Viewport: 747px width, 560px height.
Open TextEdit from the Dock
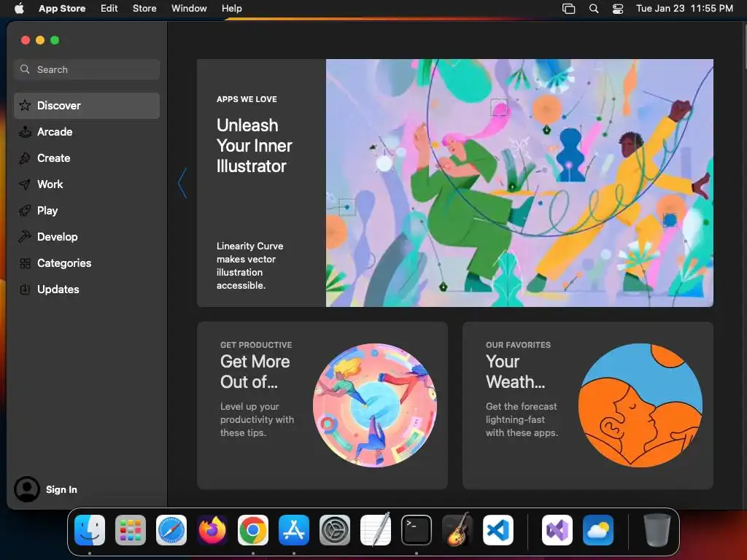376,530
